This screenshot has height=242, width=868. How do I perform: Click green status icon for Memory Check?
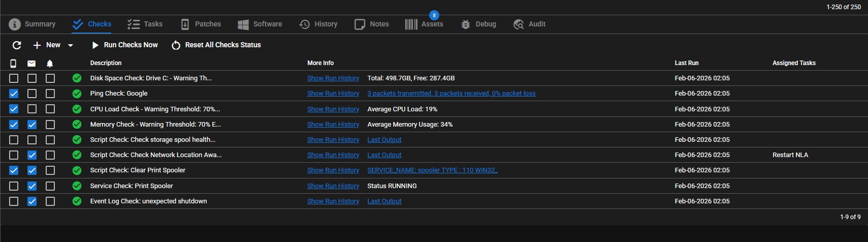77,124
